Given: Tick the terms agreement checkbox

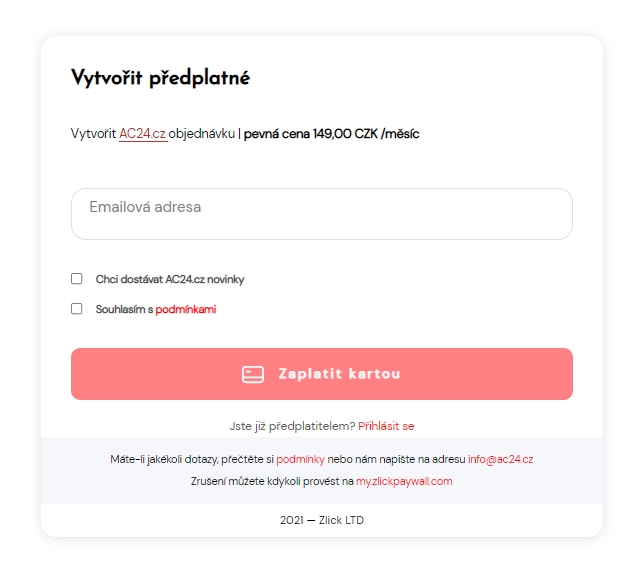Looking at the screenshot, I should (77, 309).
